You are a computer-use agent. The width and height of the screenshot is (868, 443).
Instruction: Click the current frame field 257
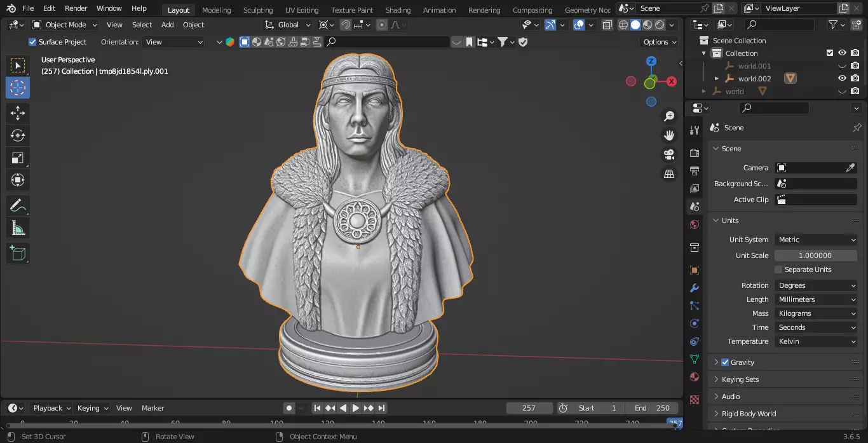(x=529, y=408)
